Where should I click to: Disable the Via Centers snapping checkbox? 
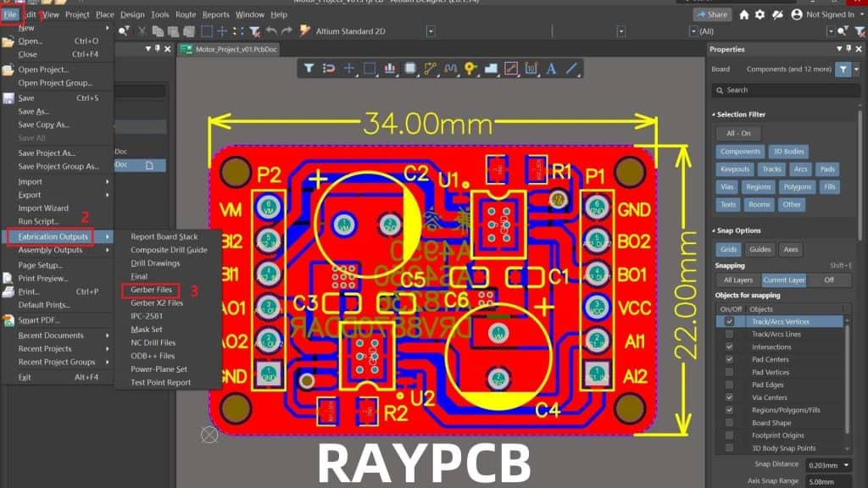point(730,396)
